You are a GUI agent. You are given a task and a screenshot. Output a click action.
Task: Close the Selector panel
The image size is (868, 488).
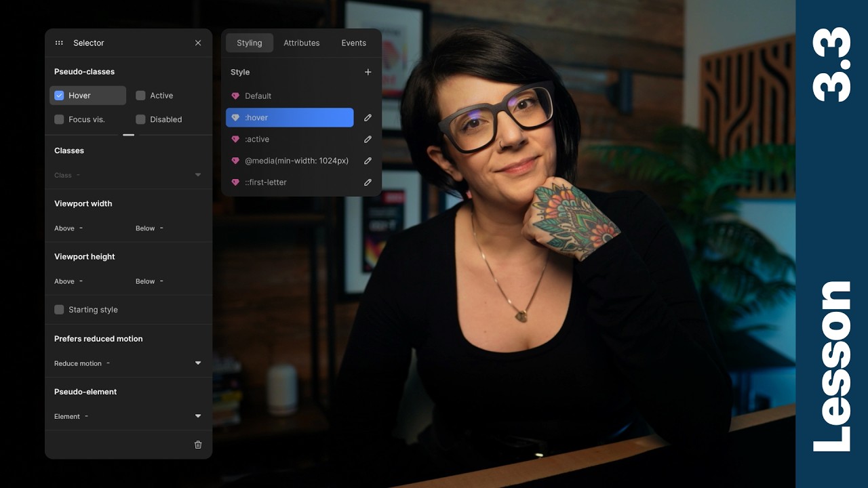click(197, 43)
